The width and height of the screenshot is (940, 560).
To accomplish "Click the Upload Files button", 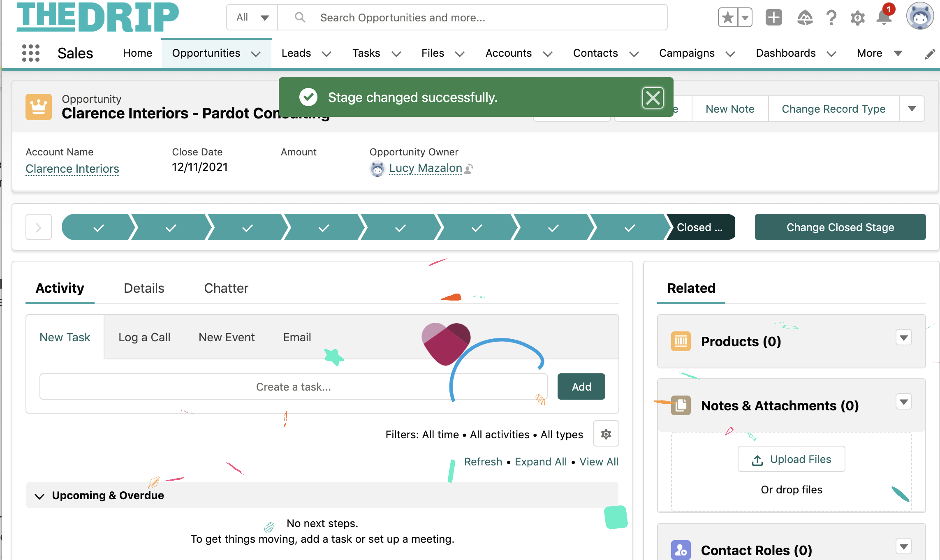I will (x=792, y=459).
